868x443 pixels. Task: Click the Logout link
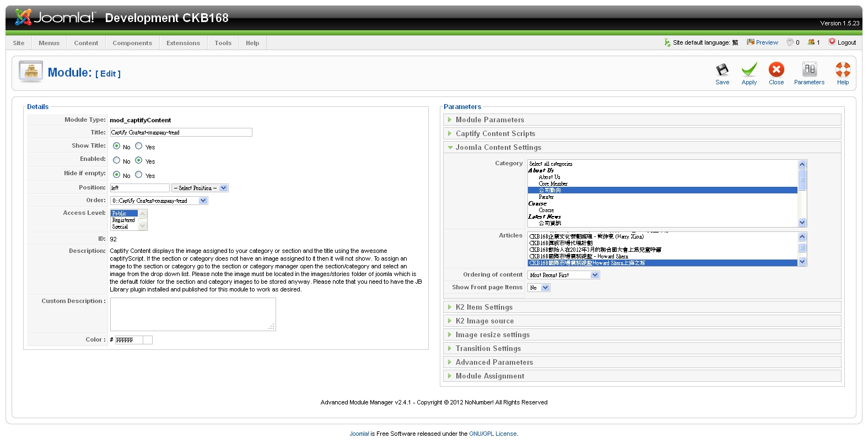coord(847,42)
